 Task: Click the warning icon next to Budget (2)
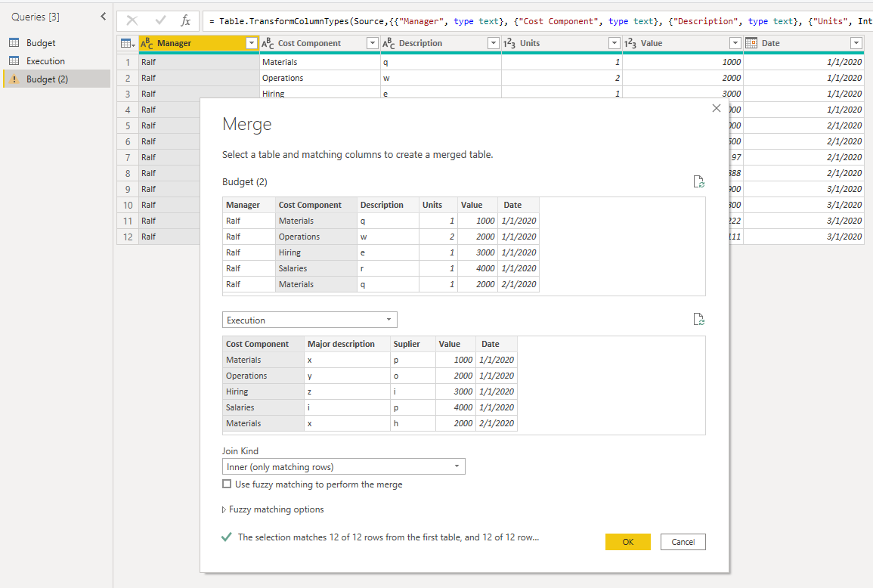14,79
